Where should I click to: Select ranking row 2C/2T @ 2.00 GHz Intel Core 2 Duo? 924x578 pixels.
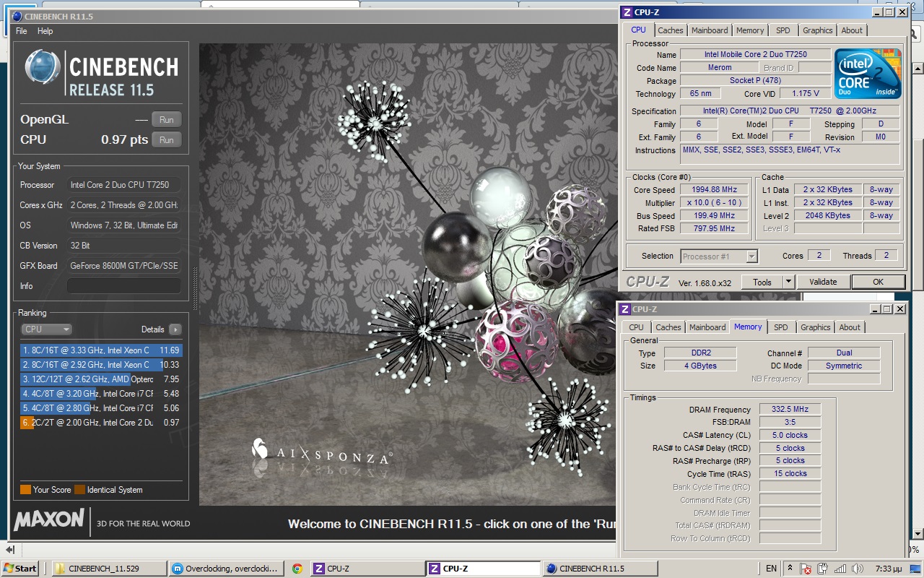pos(101,423)
